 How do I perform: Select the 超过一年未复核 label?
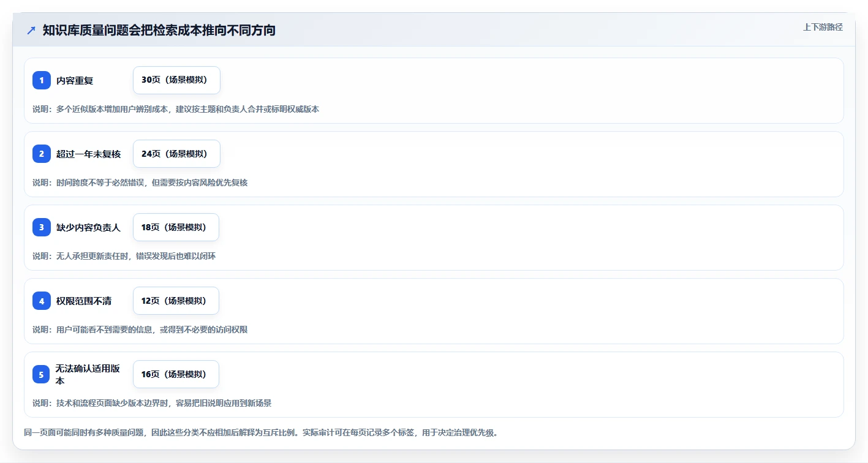click(x=89, y=154)
